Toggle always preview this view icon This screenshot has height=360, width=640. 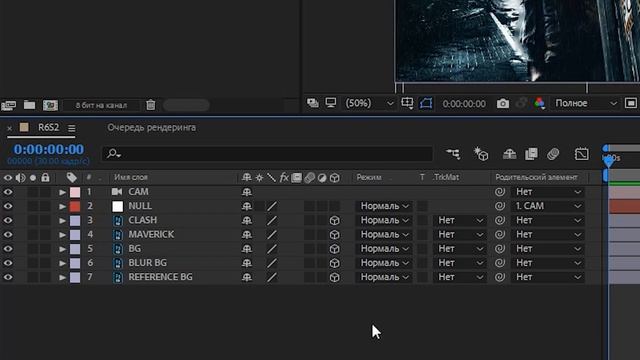313,103
